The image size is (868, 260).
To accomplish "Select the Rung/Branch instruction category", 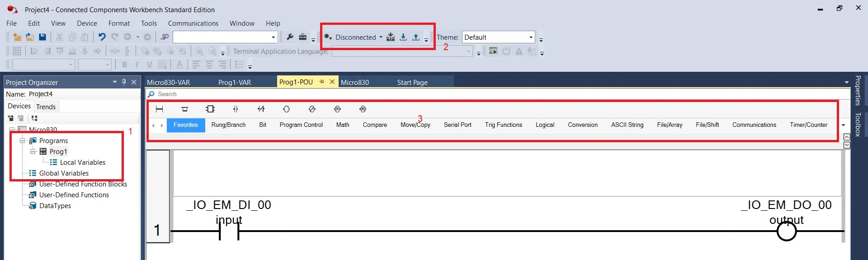I will [228, 125].
